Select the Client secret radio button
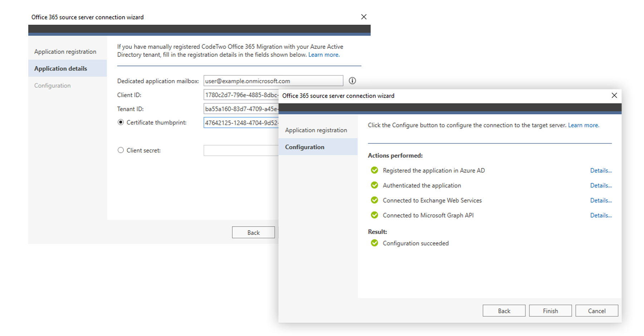 coord(121,150)
